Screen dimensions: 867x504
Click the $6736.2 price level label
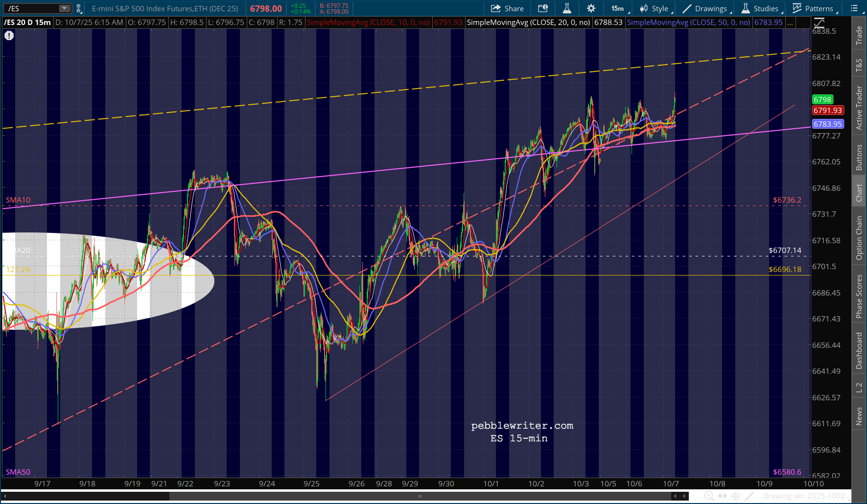tap(787, 200)
